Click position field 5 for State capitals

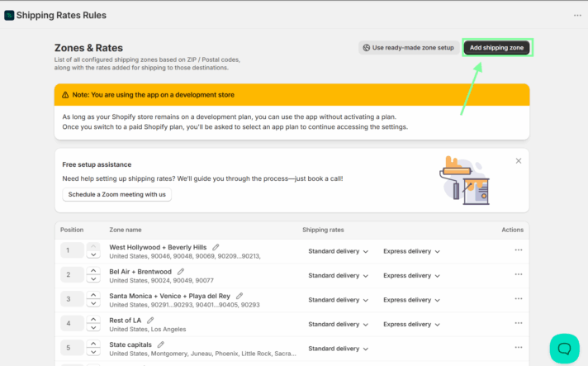tap(72, 348)
